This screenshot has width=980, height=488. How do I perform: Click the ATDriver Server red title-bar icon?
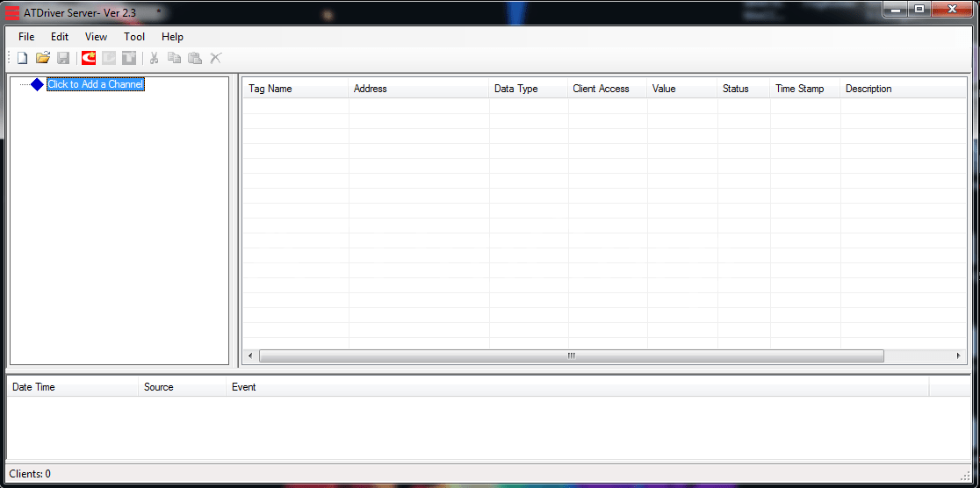[12, 12]
